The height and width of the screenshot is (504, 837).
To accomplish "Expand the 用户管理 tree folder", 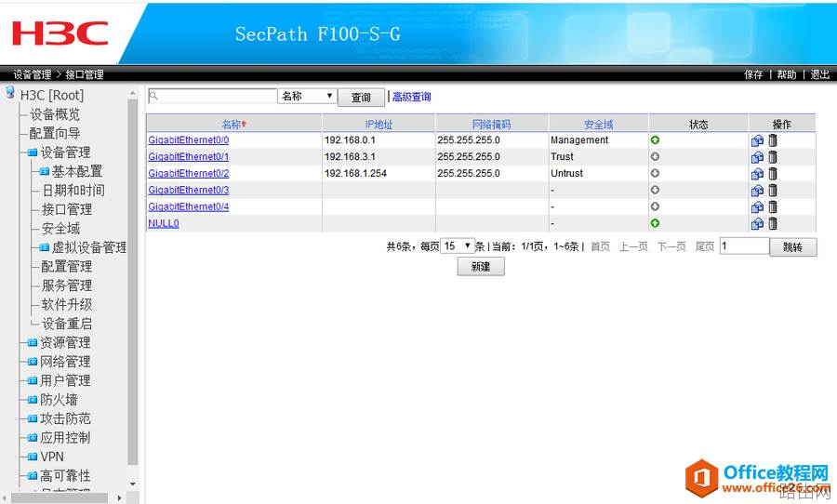I will coord(32,380).
